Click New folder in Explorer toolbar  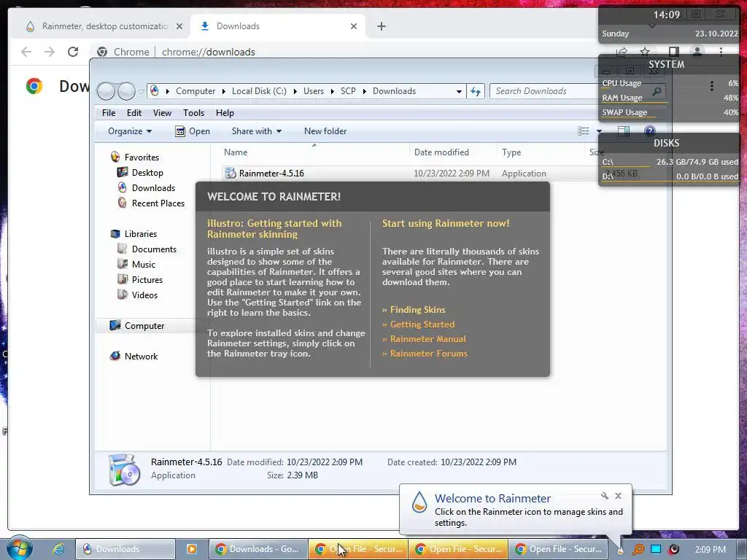click(x=325, y=131)
